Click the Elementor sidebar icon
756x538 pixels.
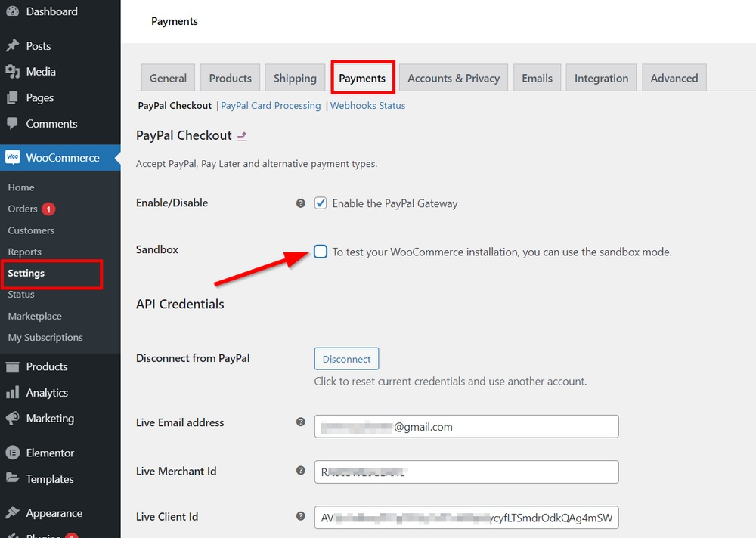click(14, 452)
